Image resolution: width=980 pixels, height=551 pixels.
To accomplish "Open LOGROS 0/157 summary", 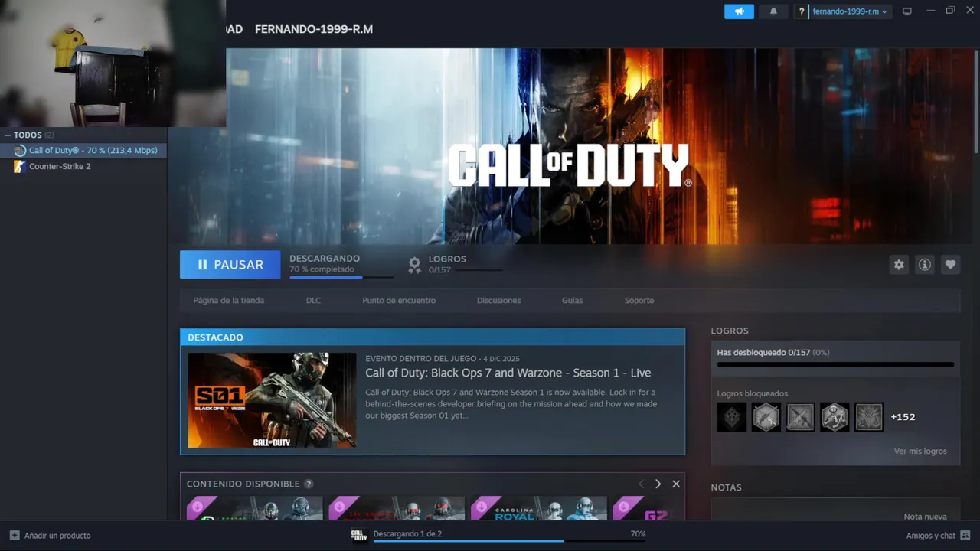I will [456, 264].
